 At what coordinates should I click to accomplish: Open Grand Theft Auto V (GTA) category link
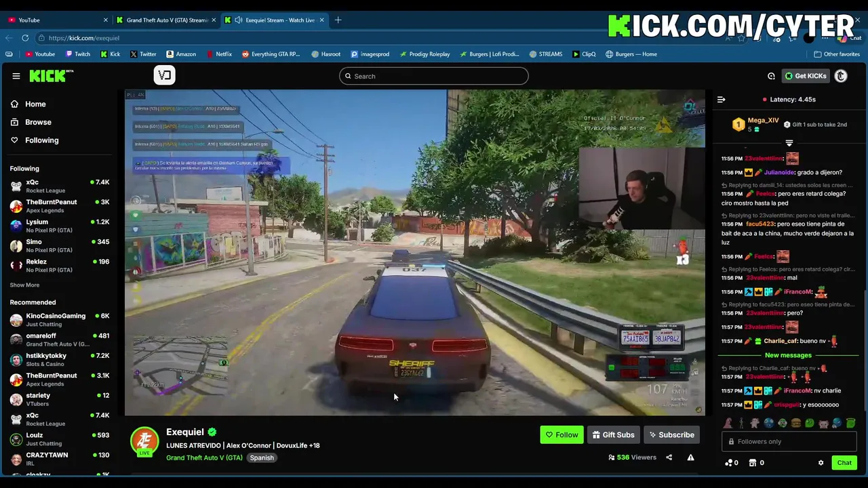204,457
